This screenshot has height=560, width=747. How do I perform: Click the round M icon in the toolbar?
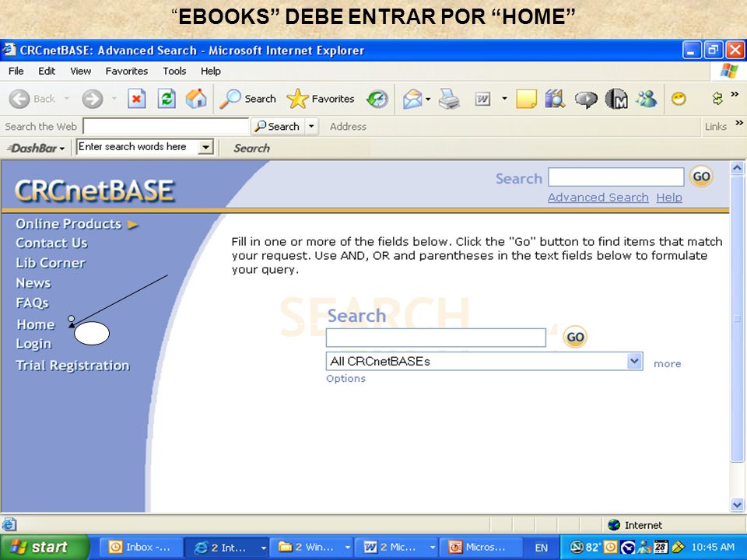point(616,99)
